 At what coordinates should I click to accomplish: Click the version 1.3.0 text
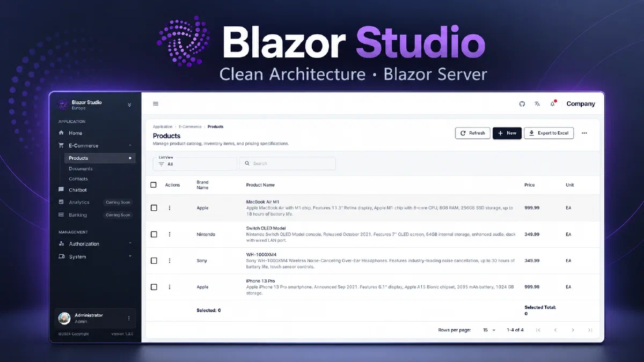pos(122,334)
